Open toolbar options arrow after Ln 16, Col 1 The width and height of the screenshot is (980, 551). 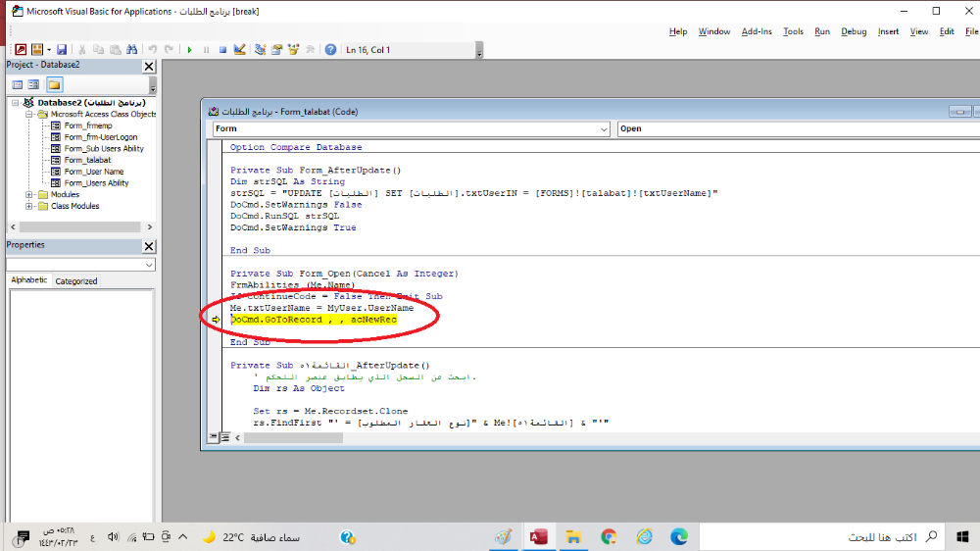coord(479,51)
